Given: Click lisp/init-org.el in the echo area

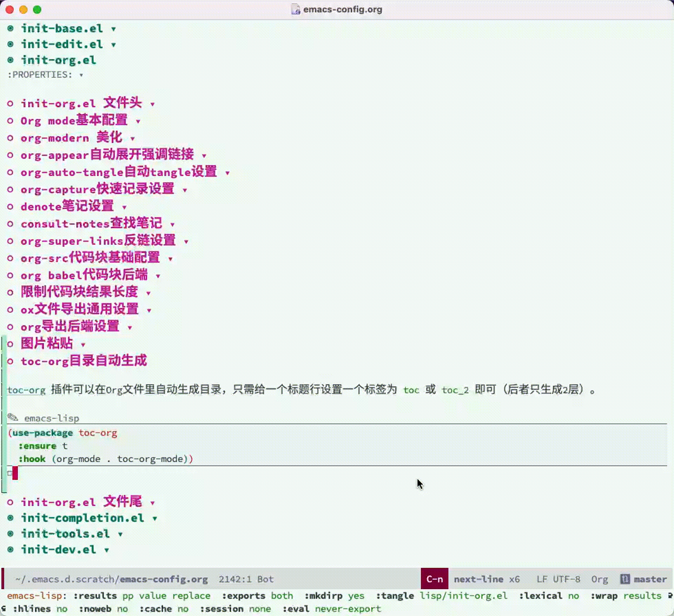Looking at the screenshot, I should (464, 596).
